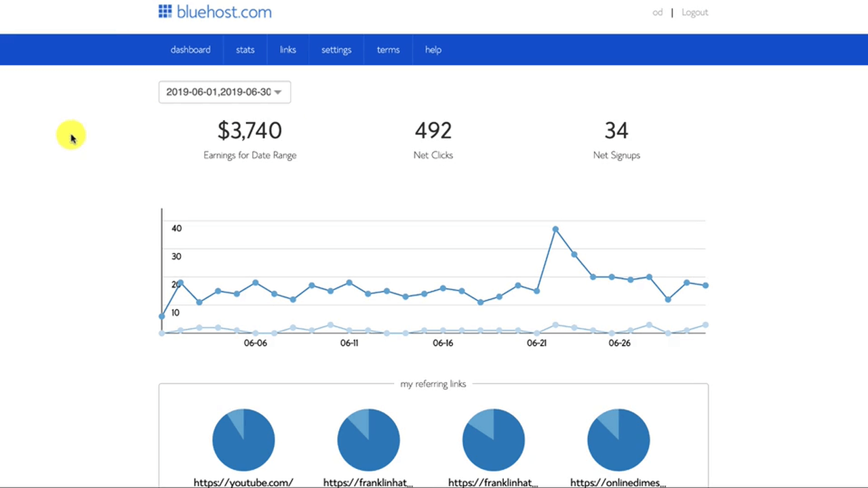868x488 pixels.
Task: Open the https://onlinedimes referring link
Action: coord(618,483)
